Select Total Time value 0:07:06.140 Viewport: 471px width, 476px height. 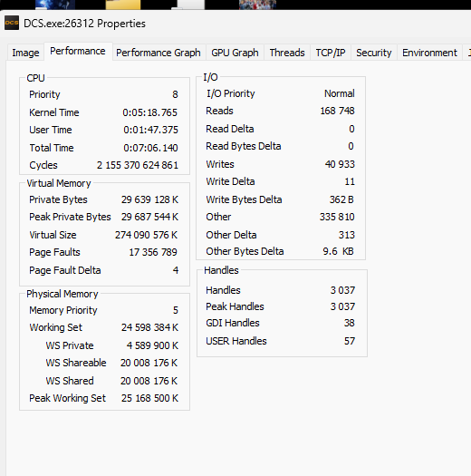(x=150, y=148)
